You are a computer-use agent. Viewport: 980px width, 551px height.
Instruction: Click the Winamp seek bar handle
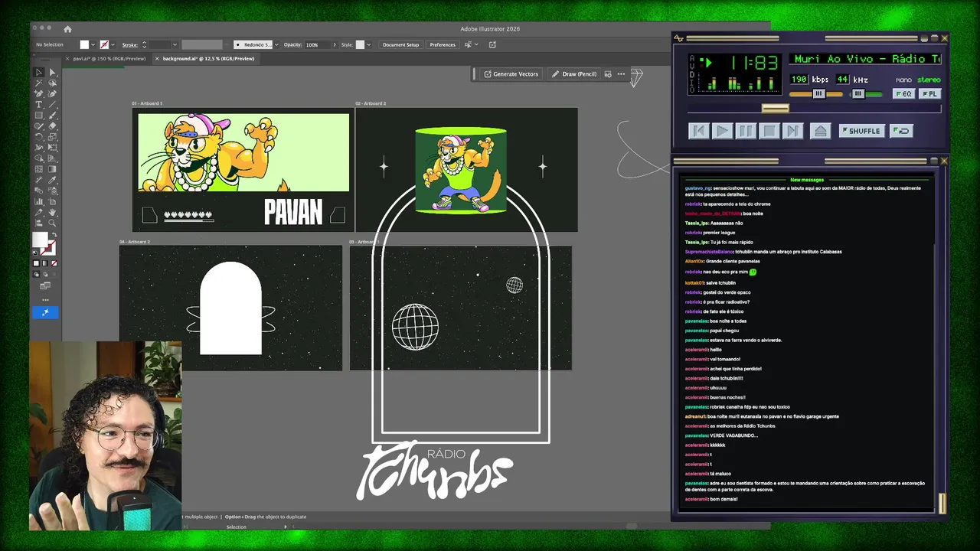pos(775,109)
